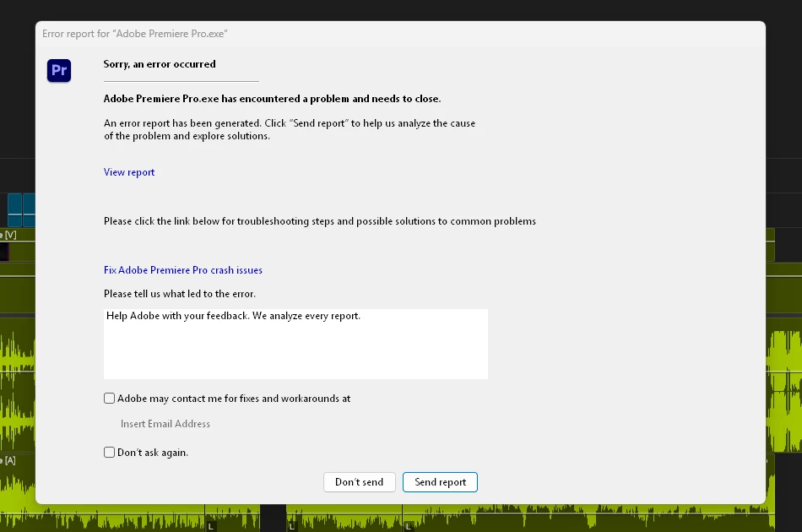The image size is (802, 532).
Task: Click the Insert Email Address field
Action: pos(165,424)
